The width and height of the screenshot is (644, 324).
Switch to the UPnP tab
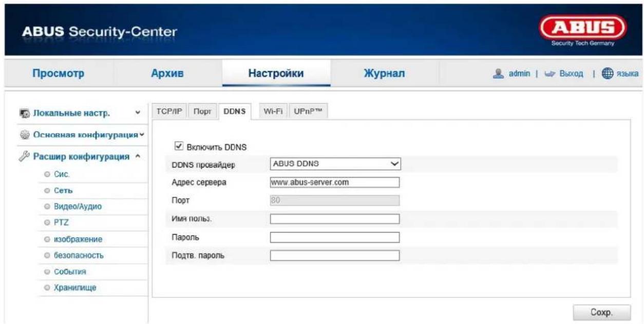tap(308, 112)
